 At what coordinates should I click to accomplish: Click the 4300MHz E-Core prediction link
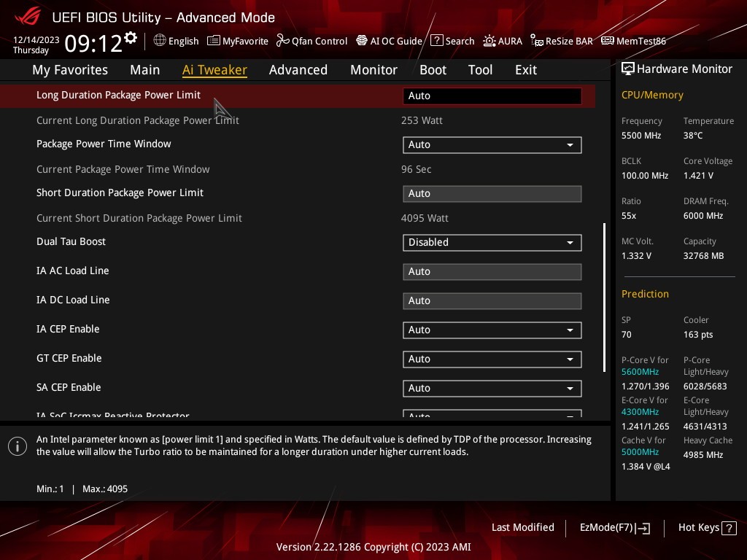(640, 412)
